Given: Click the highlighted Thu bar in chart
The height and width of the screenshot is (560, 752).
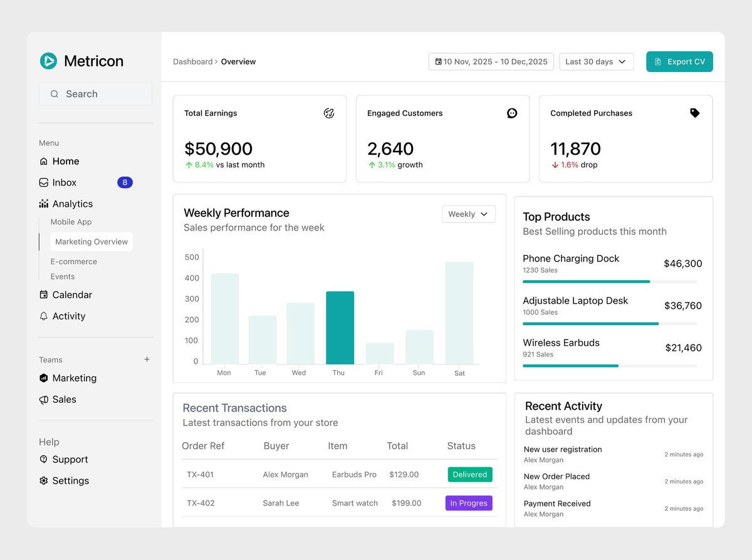Looking at the screenshot, I should pos(340,328).
